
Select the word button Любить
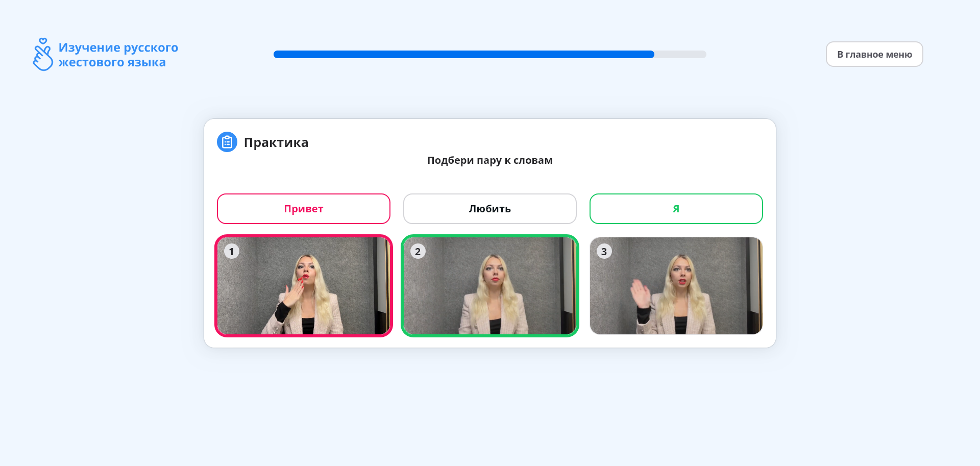(490, 209)
